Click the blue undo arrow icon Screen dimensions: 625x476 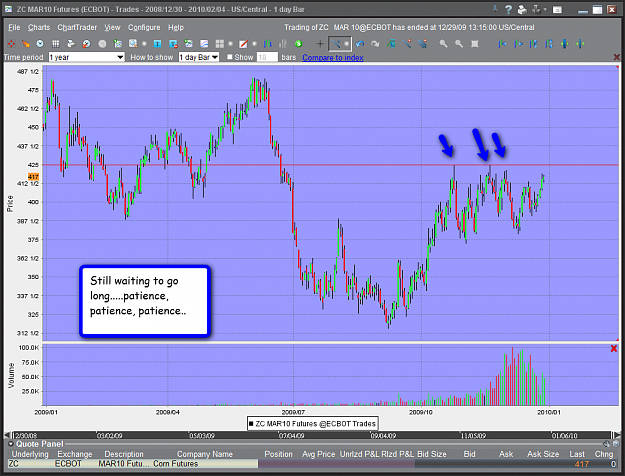coord(360,44)
